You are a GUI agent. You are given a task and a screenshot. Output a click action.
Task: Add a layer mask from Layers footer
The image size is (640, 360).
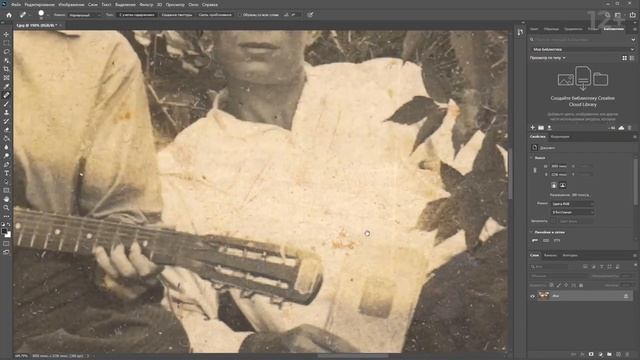coord(591,354)
